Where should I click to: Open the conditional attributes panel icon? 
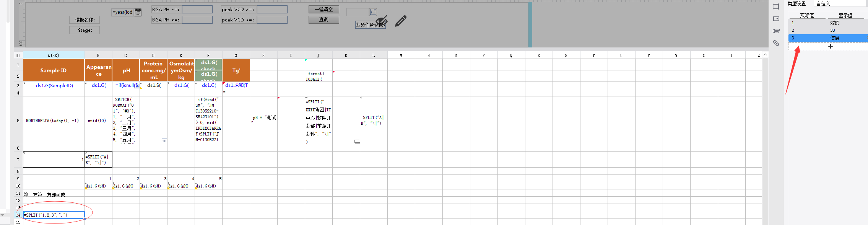click(x=776, y=31)
